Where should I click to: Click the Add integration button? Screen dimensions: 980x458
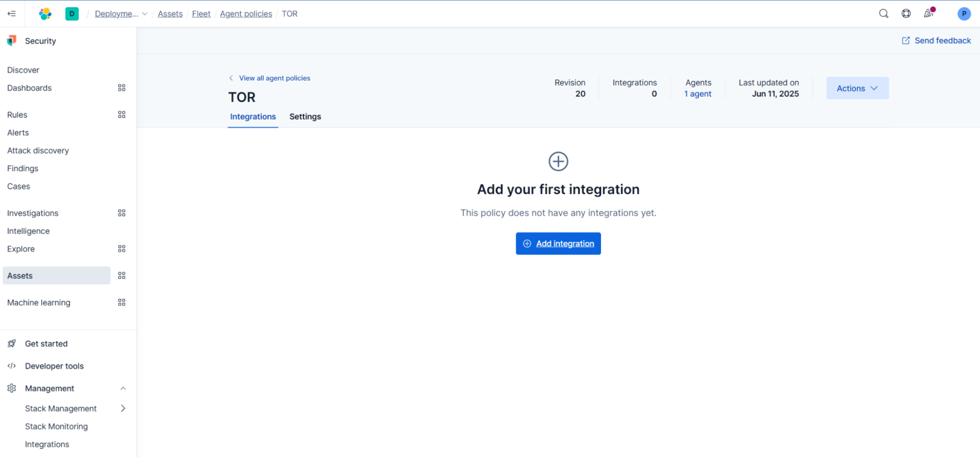[x=558, y=243]
